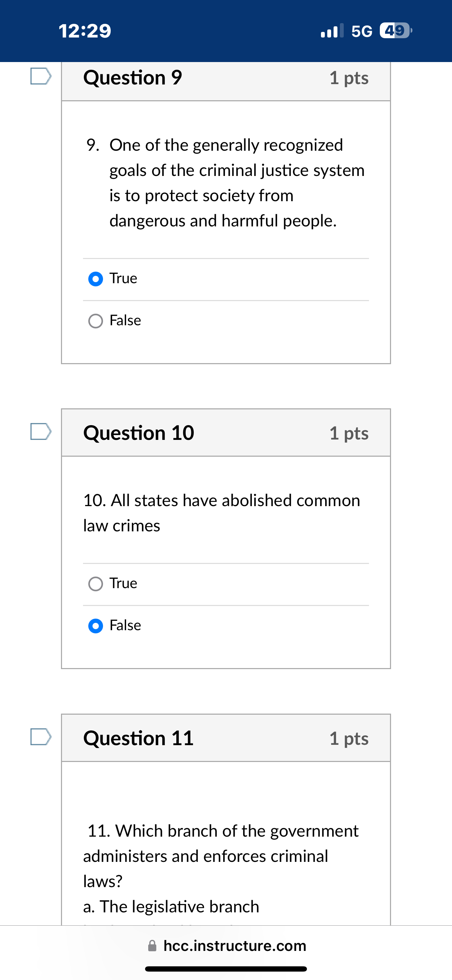
Task: Tap the hcc.instructure.com address bar
Action: 235,945
